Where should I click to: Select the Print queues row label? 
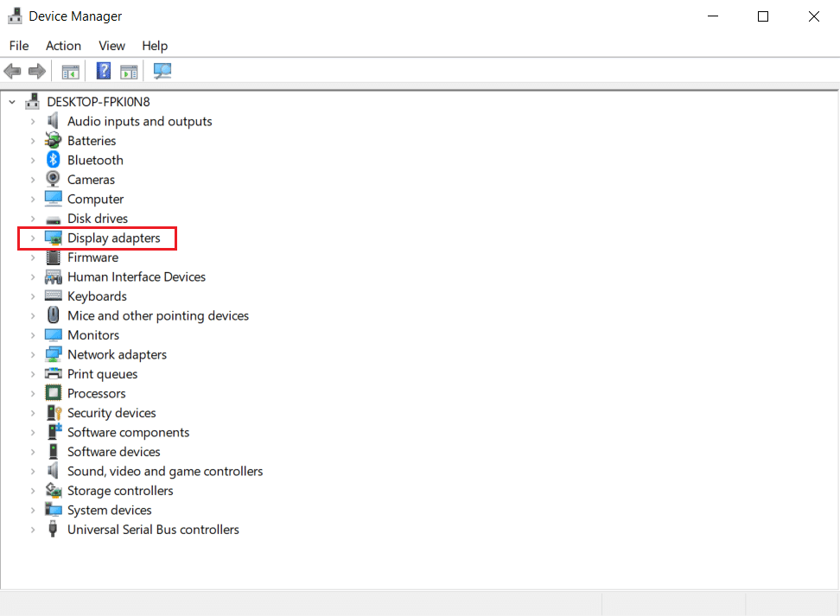(102, 374)
